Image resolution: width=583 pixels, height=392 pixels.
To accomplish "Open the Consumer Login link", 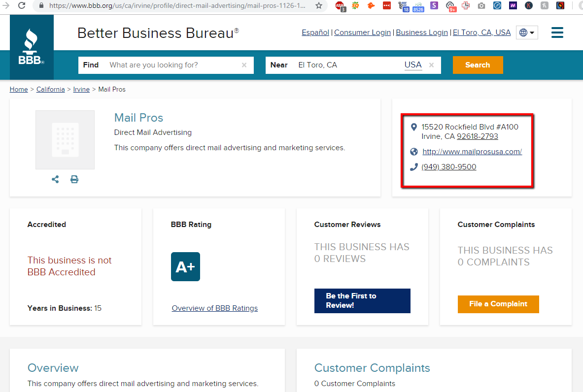I will point(363,33).
